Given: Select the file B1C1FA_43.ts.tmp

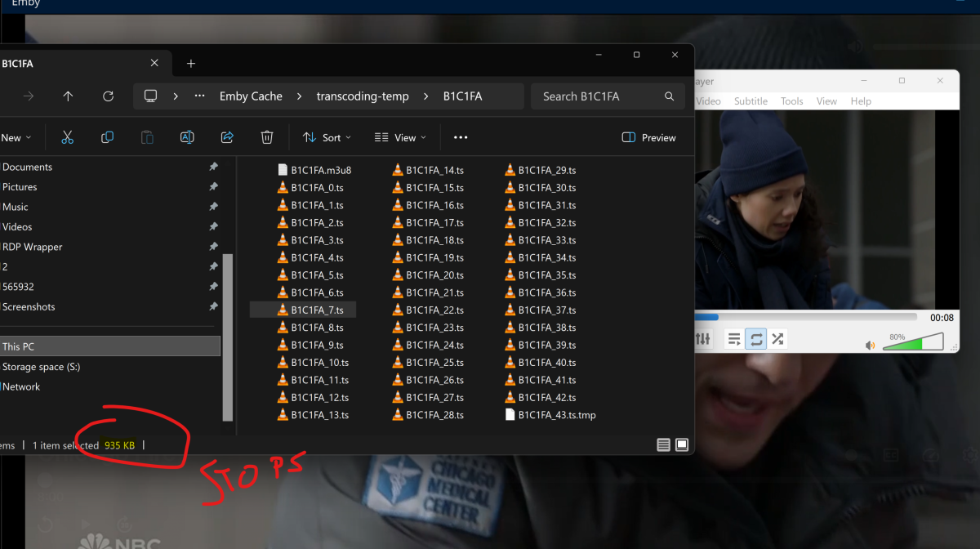Looking at the screenshot, I should (x=550, y=415).
